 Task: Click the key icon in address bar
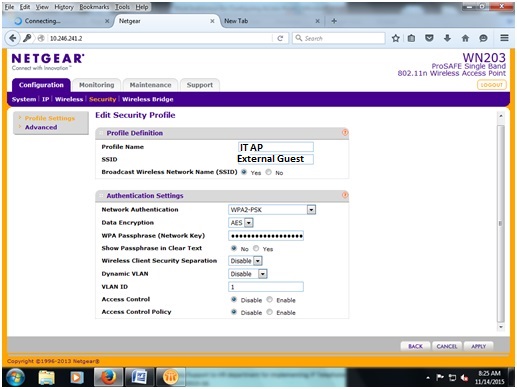27,38
